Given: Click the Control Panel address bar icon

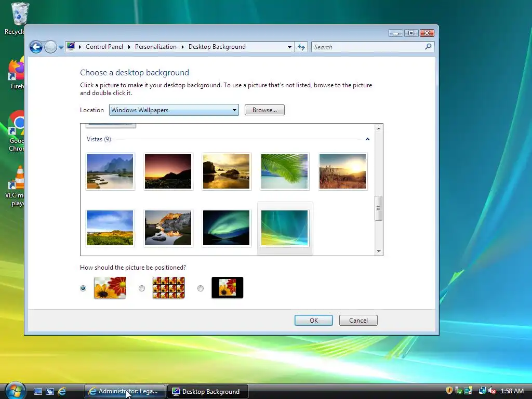Looking at the screenshot, I should pyautogui.click(x=71, y=46).
